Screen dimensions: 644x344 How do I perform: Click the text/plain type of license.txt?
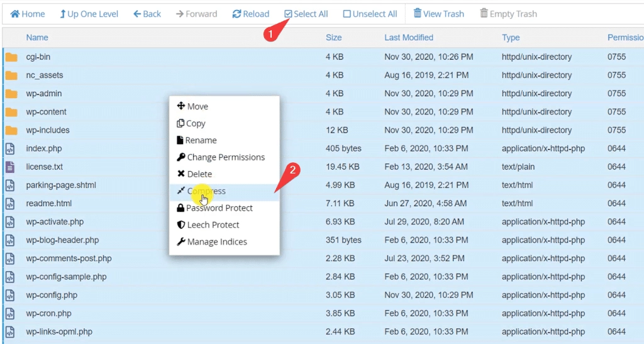[519, 167]
